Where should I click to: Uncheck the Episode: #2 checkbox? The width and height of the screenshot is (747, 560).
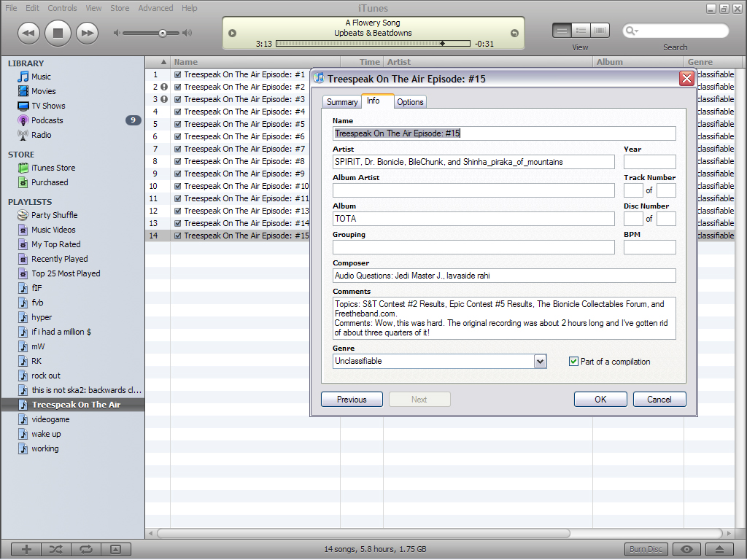pos(178,87)
